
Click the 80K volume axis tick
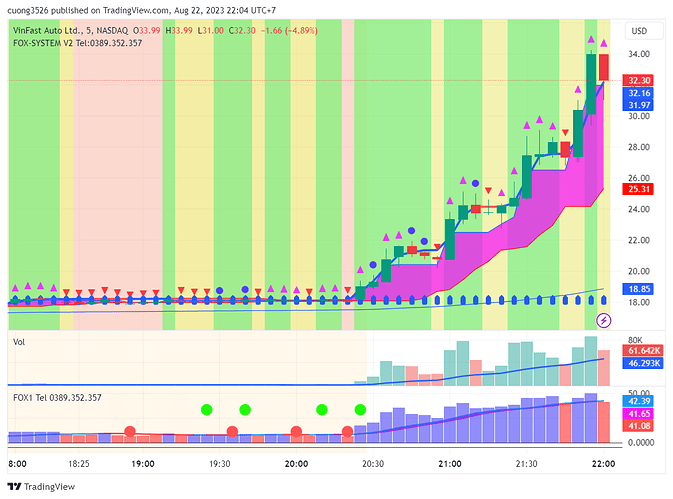click(x=635, y=340)
